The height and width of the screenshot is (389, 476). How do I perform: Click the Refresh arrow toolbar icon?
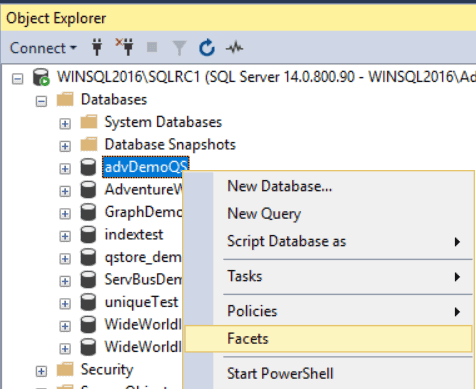tap(207, 48)
